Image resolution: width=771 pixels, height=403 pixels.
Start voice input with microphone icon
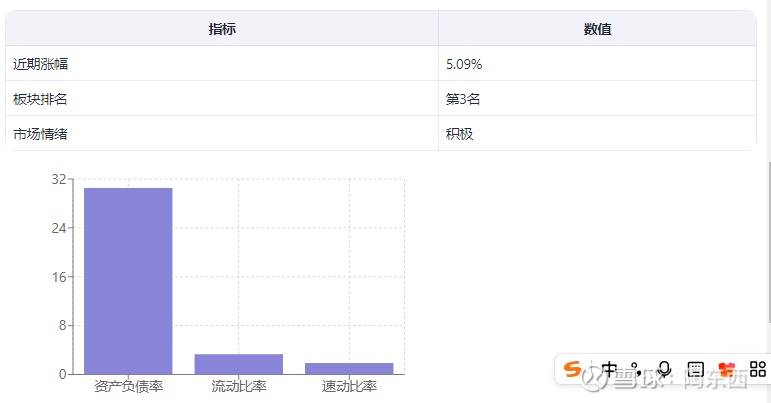664,369
